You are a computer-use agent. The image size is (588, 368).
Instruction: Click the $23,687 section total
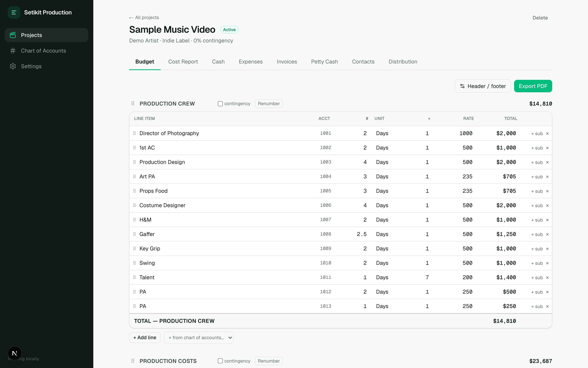[x=541, y=361]
